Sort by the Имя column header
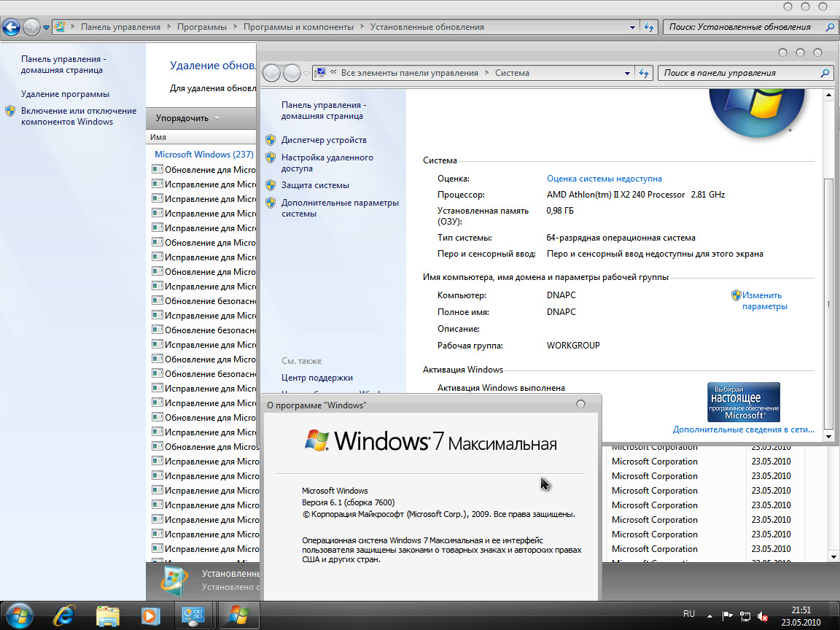Screen dimensions: 840x630 158,137
